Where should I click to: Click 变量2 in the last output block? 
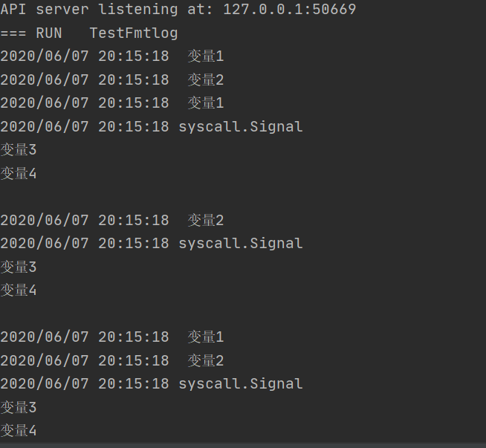coord(205,360)
